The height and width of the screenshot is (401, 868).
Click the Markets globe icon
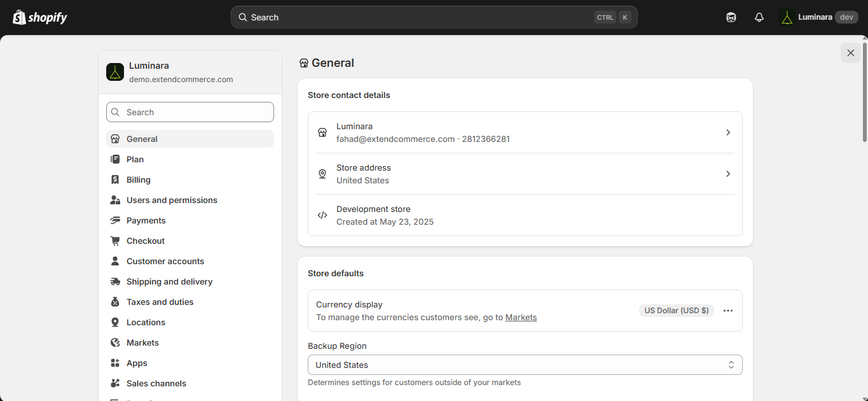115,342
